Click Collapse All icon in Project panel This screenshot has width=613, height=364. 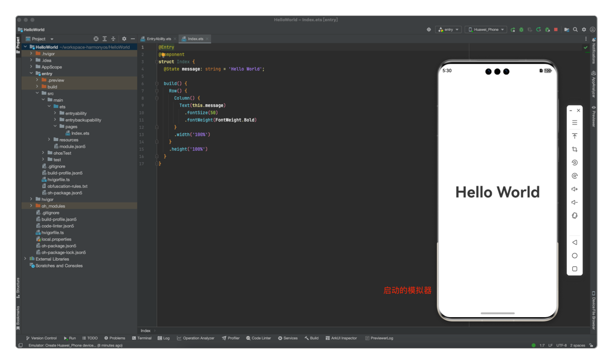113,39
